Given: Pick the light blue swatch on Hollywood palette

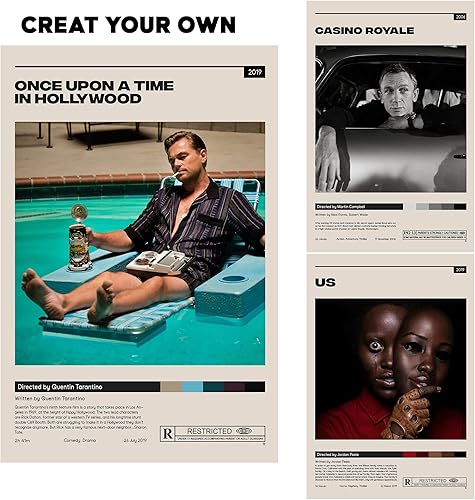Looking at the screenshot, I should coord(192,387).
